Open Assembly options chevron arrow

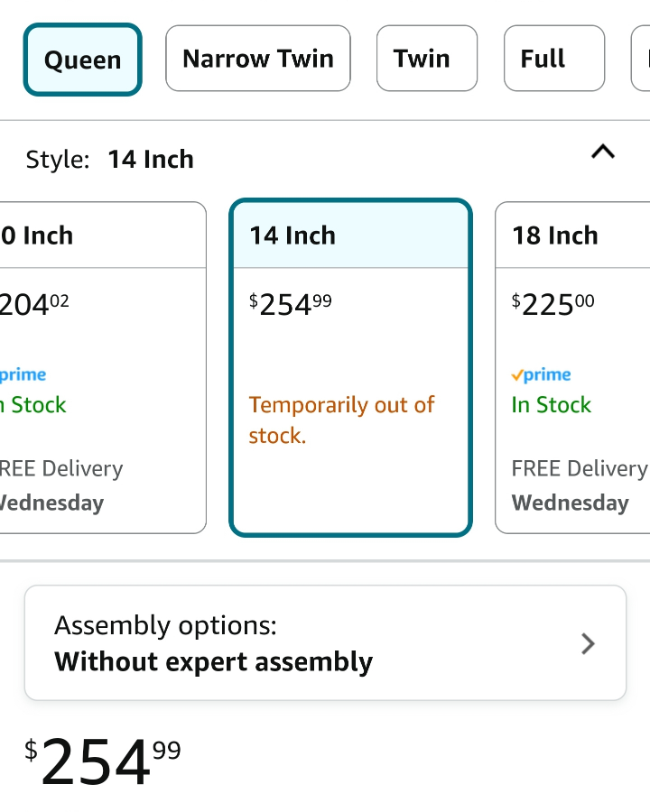tap(588, 643)
